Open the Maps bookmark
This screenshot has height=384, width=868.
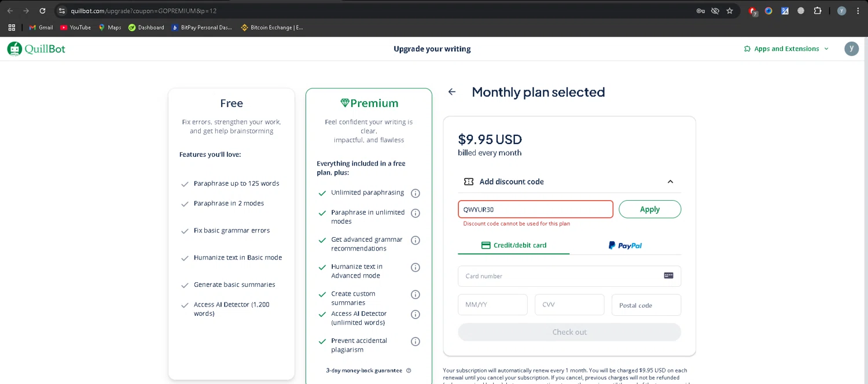pos(110,27)
